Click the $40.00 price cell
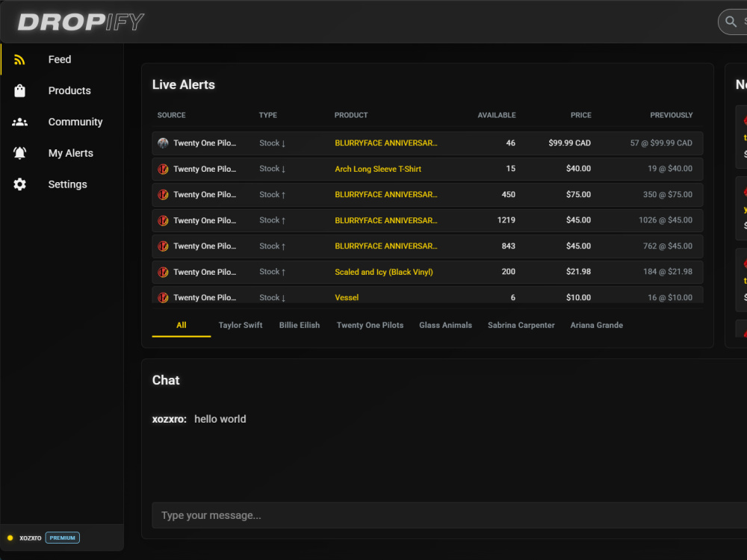The width and height of the screenshot is (747, 560). pos(578,169)
